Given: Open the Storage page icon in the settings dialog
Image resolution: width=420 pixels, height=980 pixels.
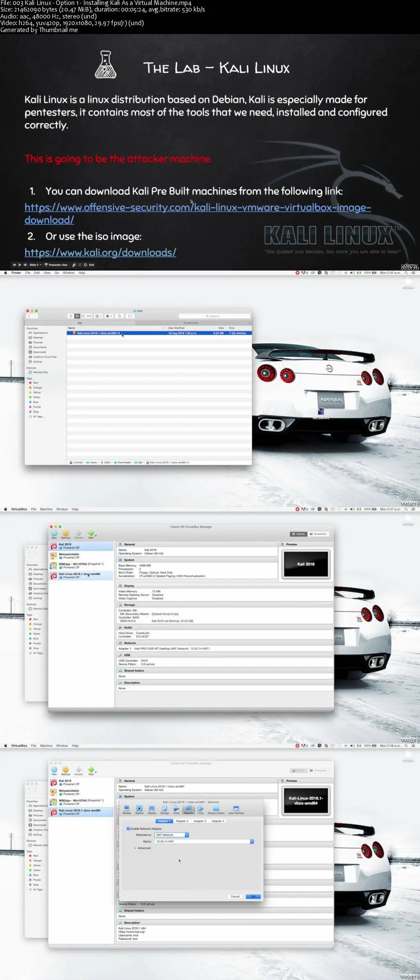Looking at the screenshot, I should click(x=164, y=810).
